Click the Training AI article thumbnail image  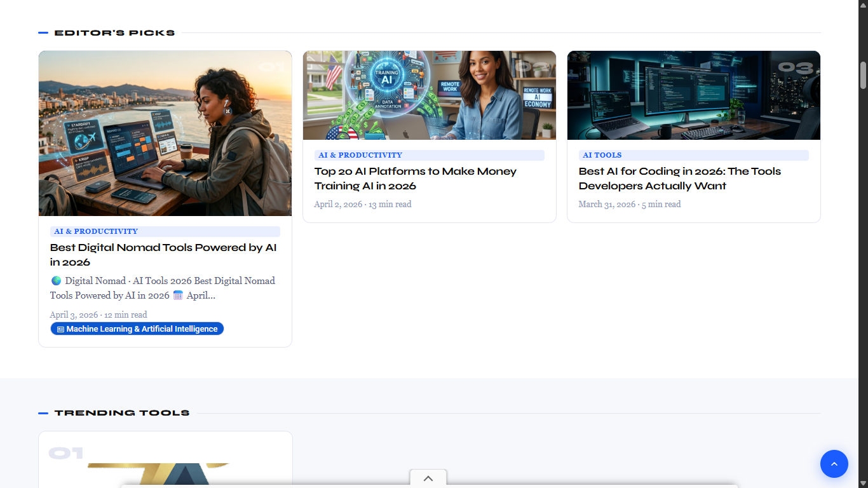click(430, 95)
